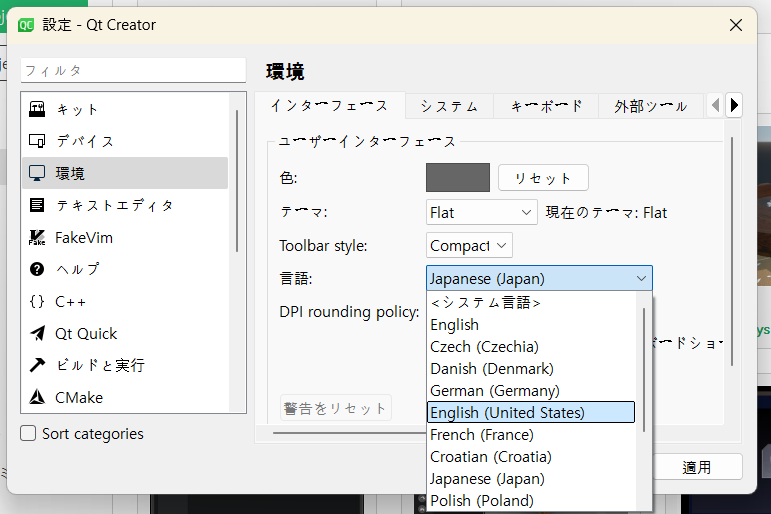Click the category list vertical scrollbar
The width and height of the screenshot is (771, 514).
click(x=237, y=181)
